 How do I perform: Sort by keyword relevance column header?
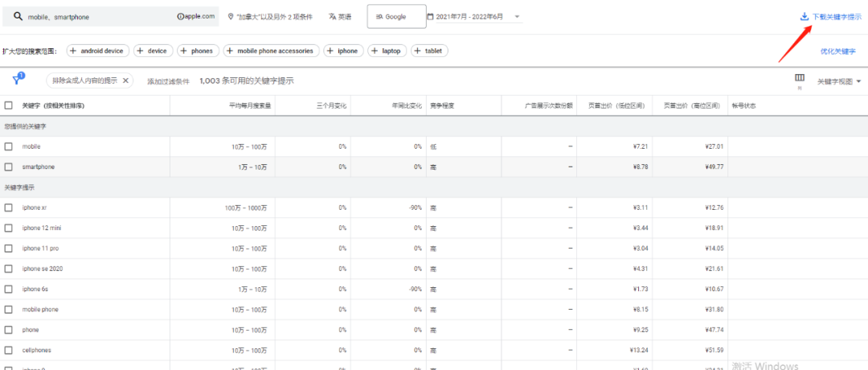coord(53,105)
